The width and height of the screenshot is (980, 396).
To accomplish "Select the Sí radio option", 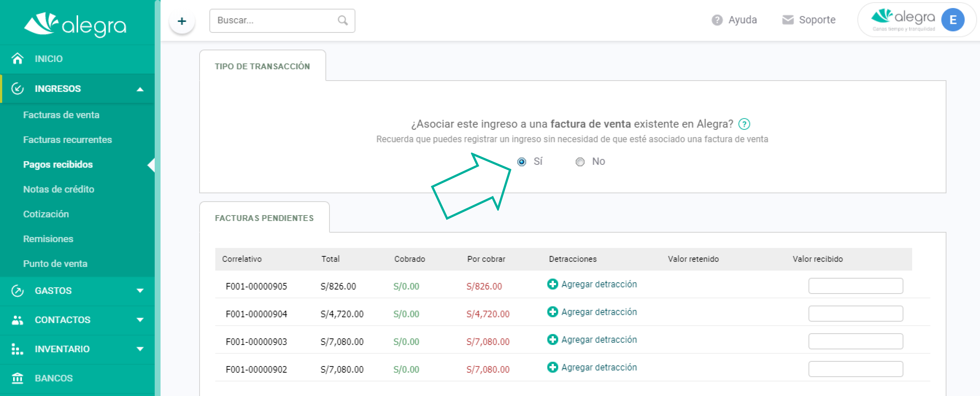I will [x=522, y=162].
